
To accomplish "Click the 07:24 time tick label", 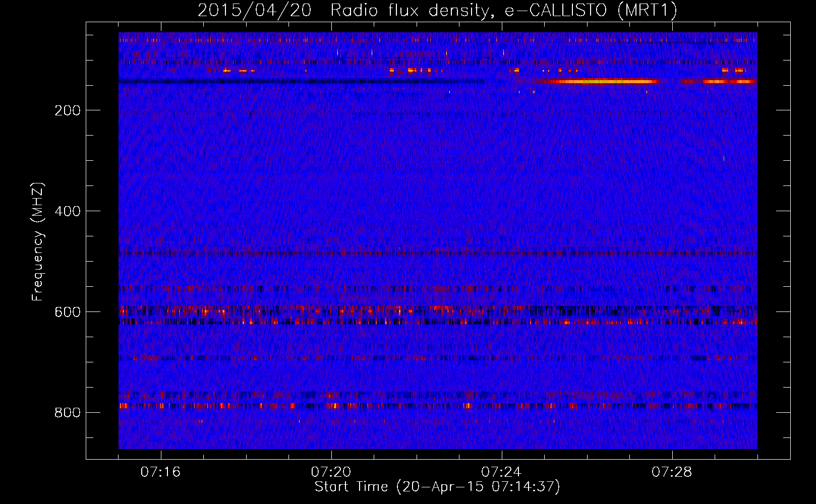I will pos(501,472).
